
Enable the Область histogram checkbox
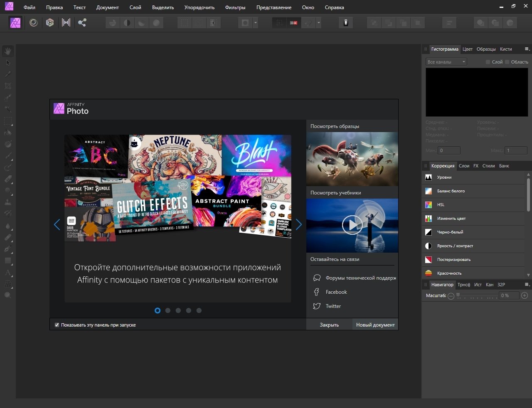pos(507,62)
